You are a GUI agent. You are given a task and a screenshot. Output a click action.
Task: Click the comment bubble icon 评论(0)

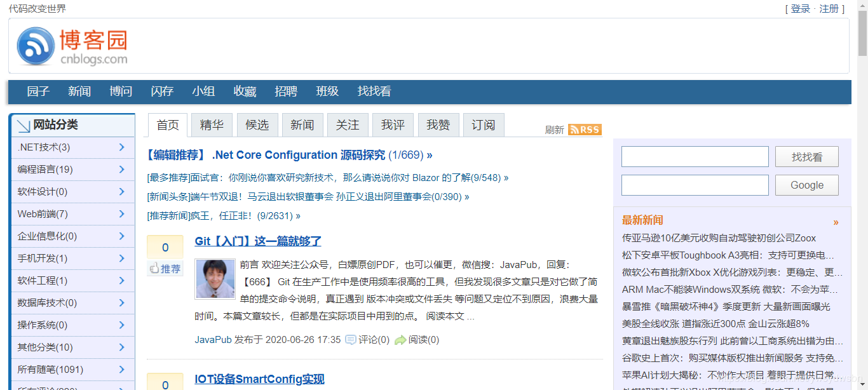350,340
